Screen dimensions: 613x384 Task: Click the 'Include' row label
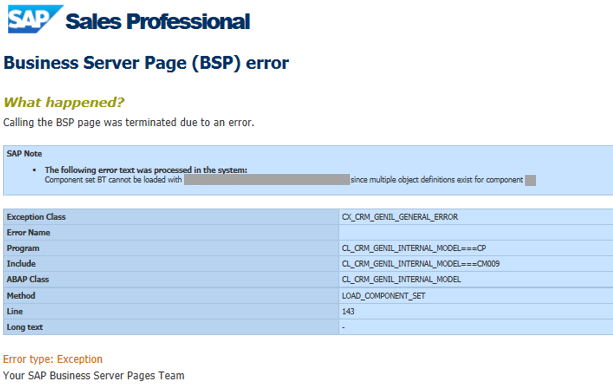[x=21, y=264]
